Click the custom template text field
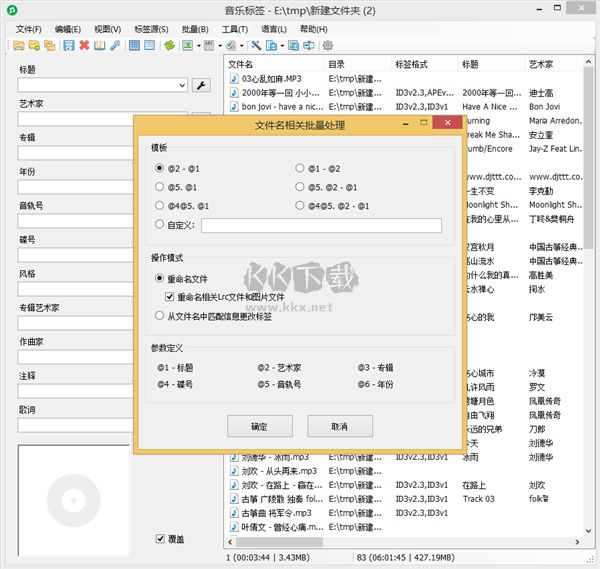The image size is (600, 569). [x=321, y=225]
